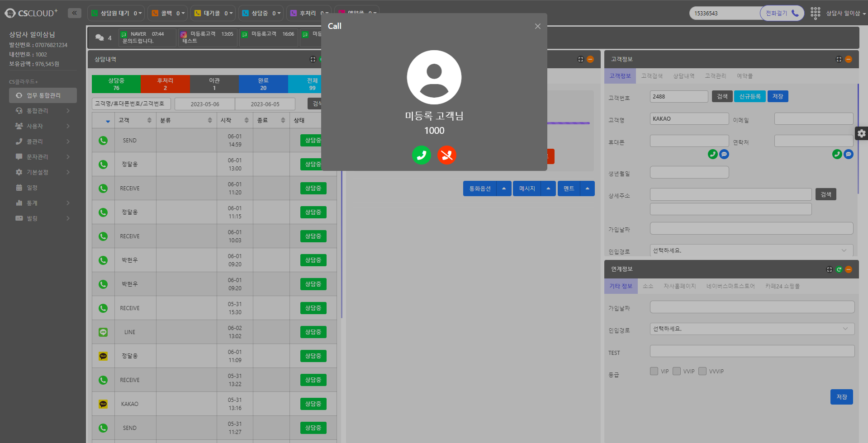
Task: Enable the VIP checkbox
Action: 654,371
